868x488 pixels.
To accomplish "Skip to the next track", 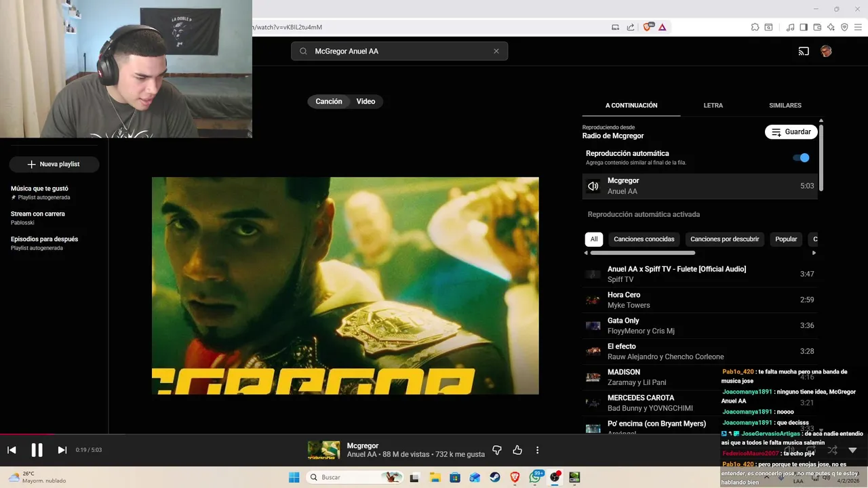I will coord(62,450).
